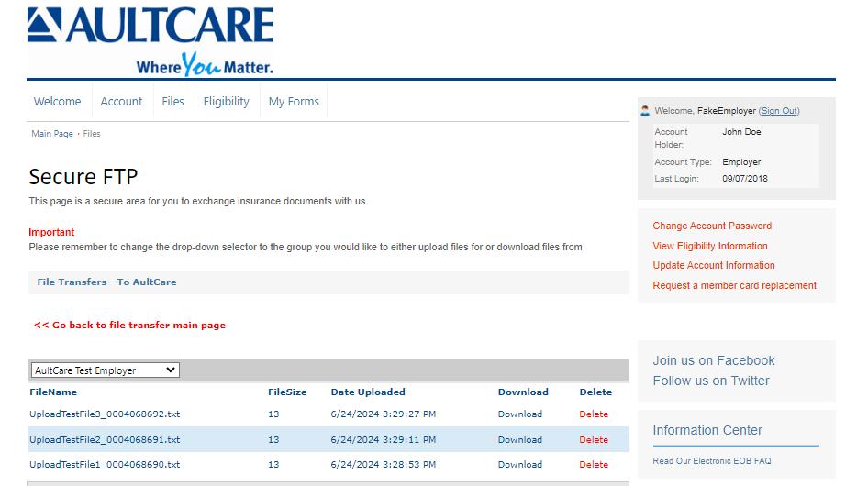Viewport: 868px width, 486px height.
Task: Click the Delete column header
Action: [595, 392]
